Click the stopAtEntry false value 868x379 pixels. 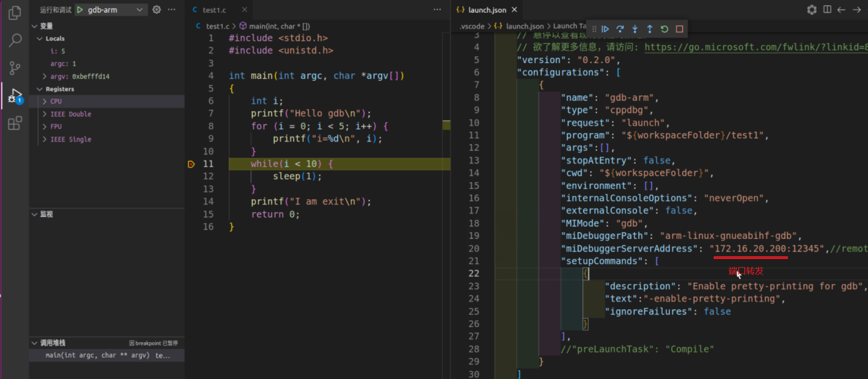pyautogui.click(x=657, y=161)
